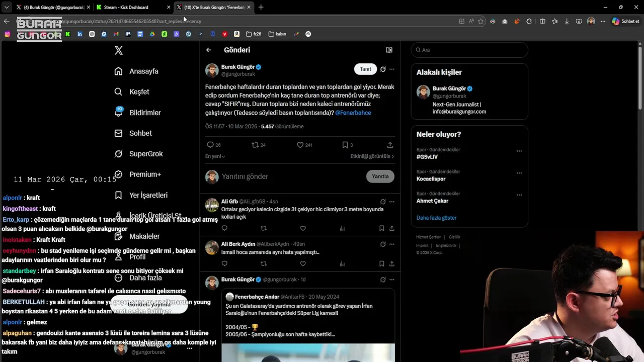Open Grok on Ali Gfb's comment

(x=383, y=202)
